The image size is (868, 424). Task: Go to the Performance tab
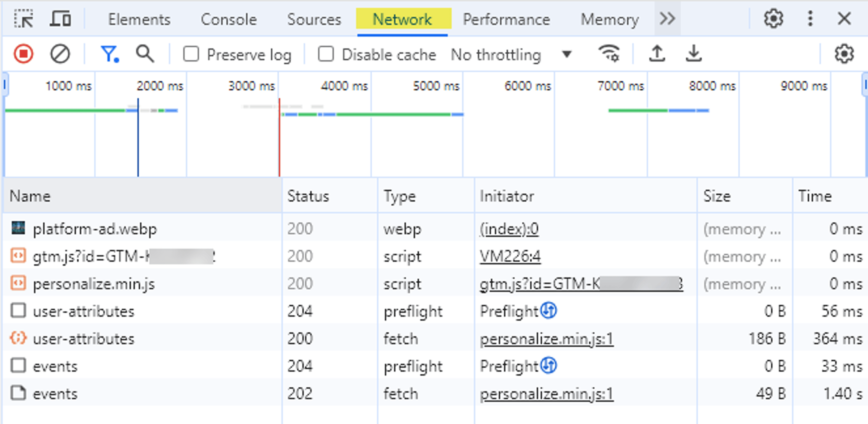tap(506, 19)
